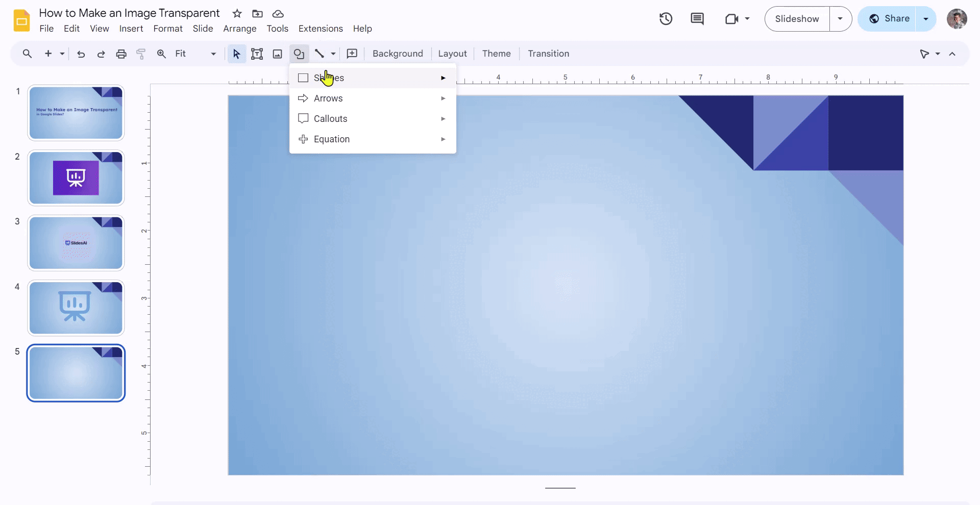Add a comment from the toolbar

352,54
